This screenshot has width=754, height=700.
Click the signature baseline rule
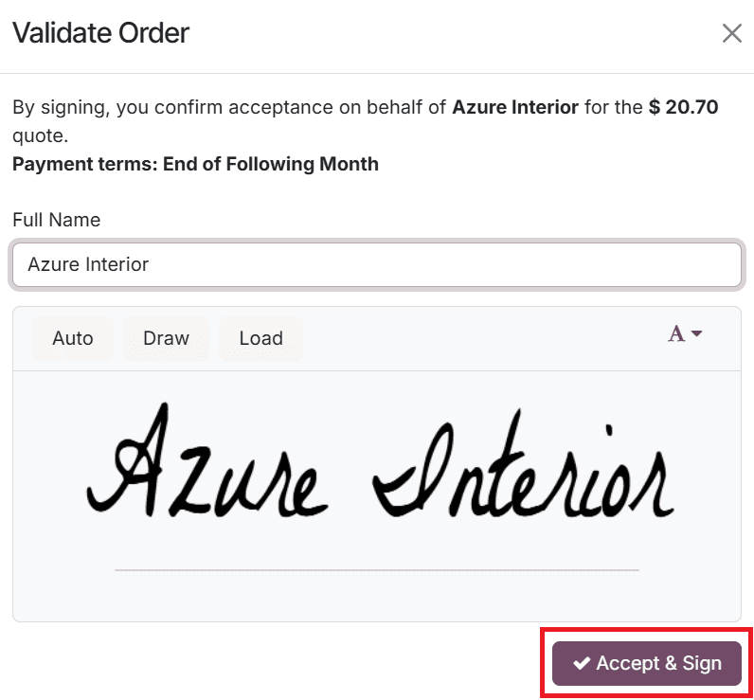tap(376, 570)
